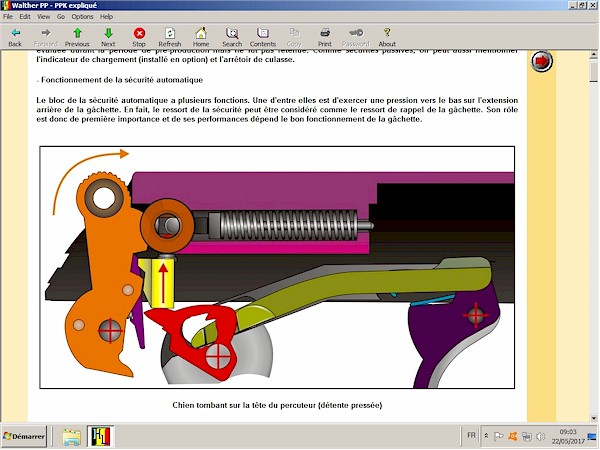This screenshot has width=600, height=450.
Task: Open the Edit menu
Action: pos(25,16)
